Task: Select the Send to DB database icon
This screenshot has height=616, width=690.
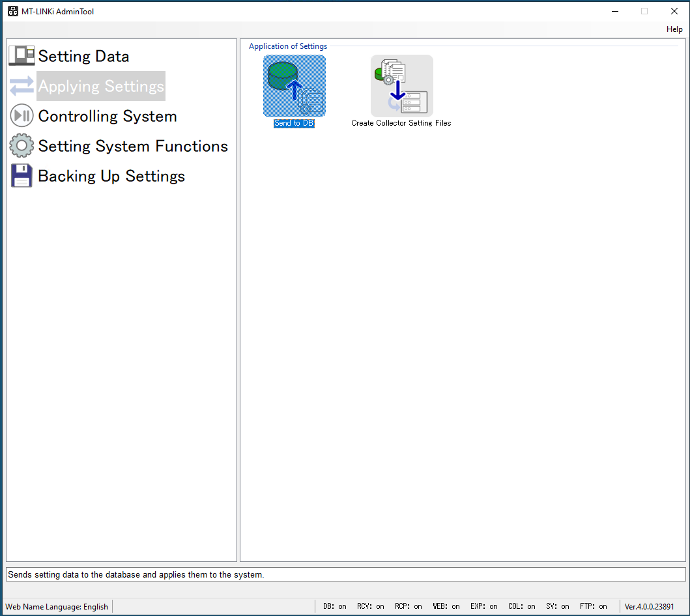Action: click(295, 86)
